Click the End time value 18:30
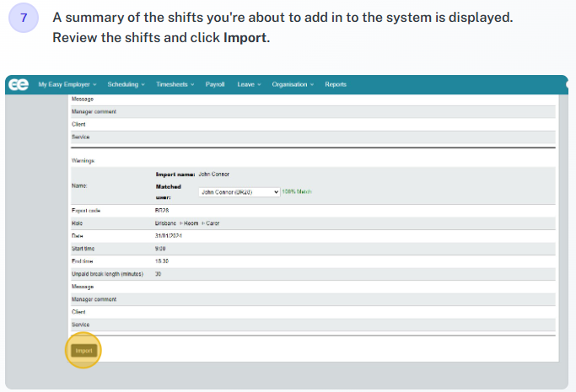Screen dimensions: 576x392 (162, 261)
